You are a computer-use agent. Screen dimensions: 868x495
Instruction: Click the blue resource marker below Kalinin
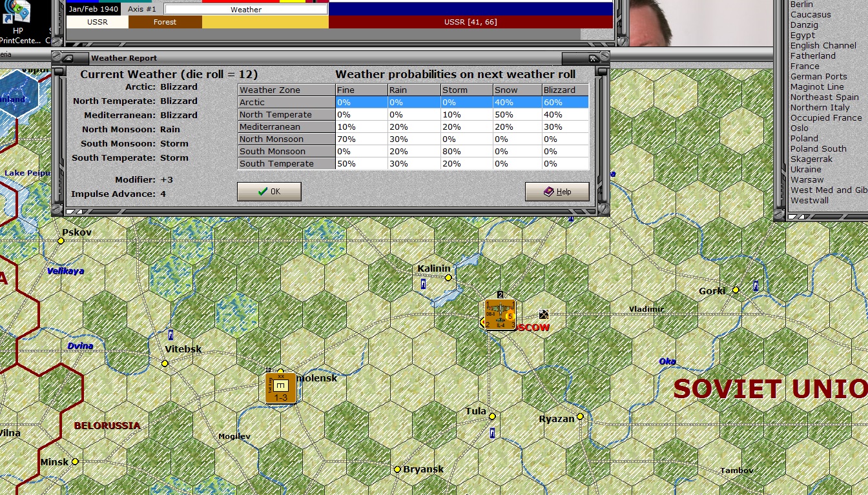tap(423, 283)
